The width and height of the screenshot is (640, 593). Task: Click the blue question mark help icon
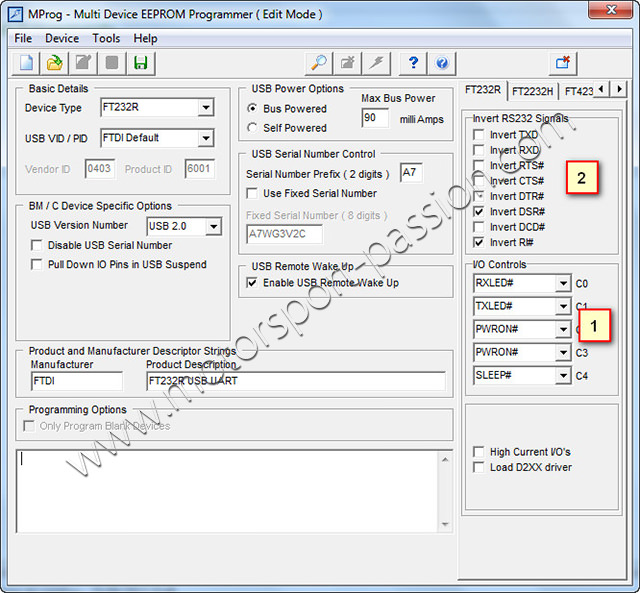(413, 63)
